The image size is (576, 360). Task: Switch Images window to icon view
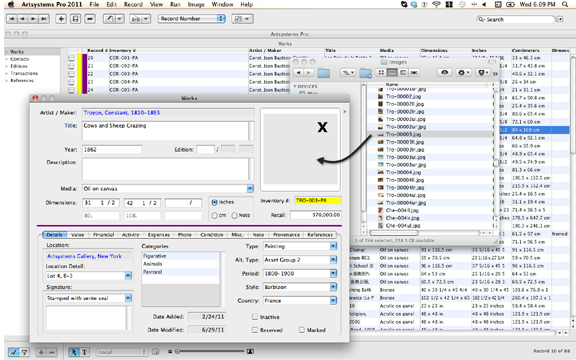[x=381, y=73]
